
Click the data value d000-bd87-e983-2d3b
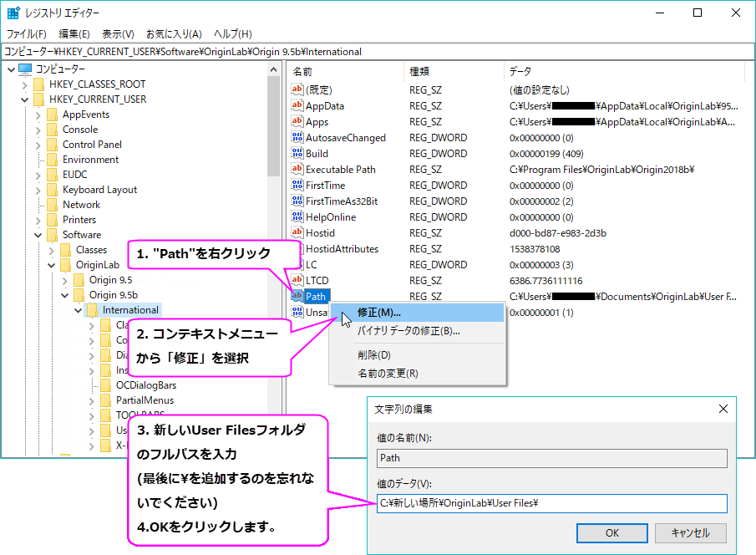click(558, 233)
